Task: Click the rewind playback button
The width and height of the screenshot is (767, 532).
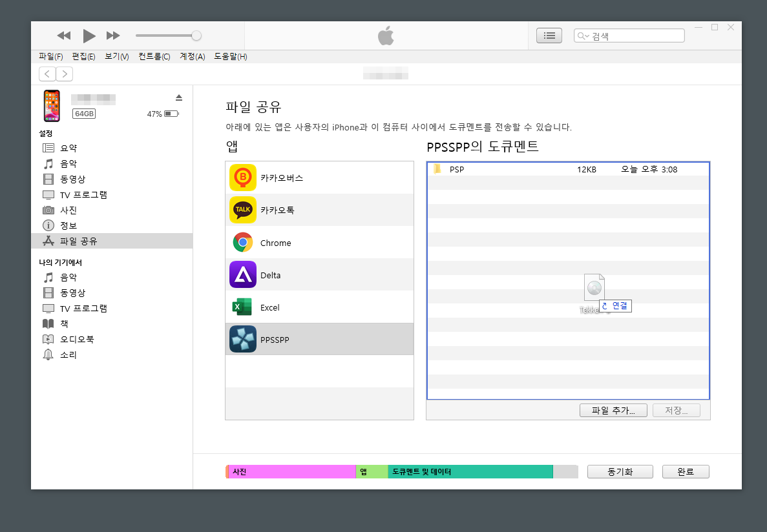Action: click(63, 36)
